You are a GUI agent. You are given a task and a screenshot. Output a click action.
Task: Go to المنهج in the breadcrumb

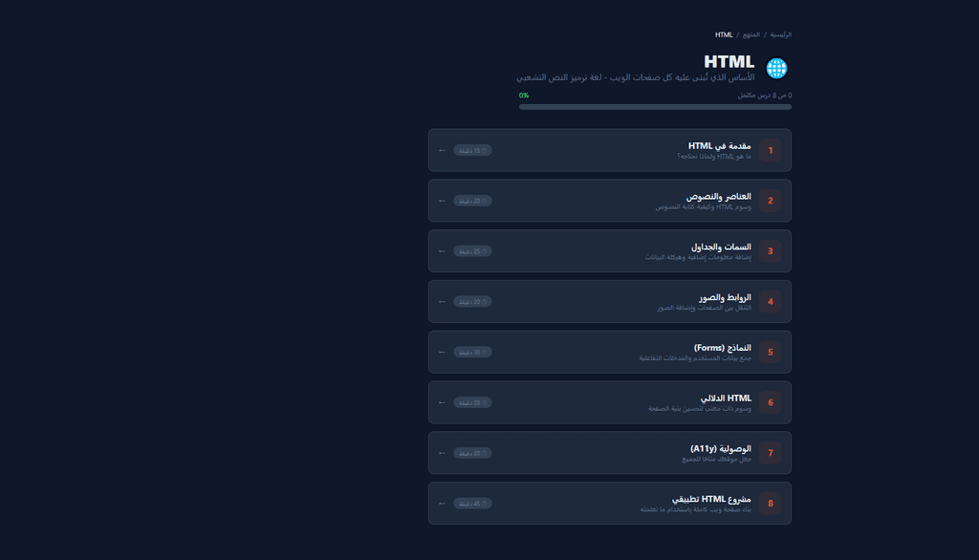coord(751,35)
